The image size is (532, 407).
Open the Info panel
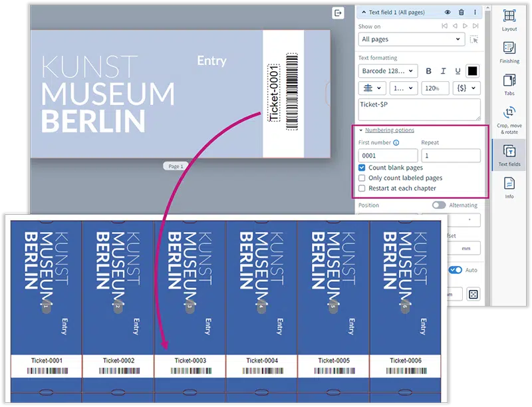509,188
